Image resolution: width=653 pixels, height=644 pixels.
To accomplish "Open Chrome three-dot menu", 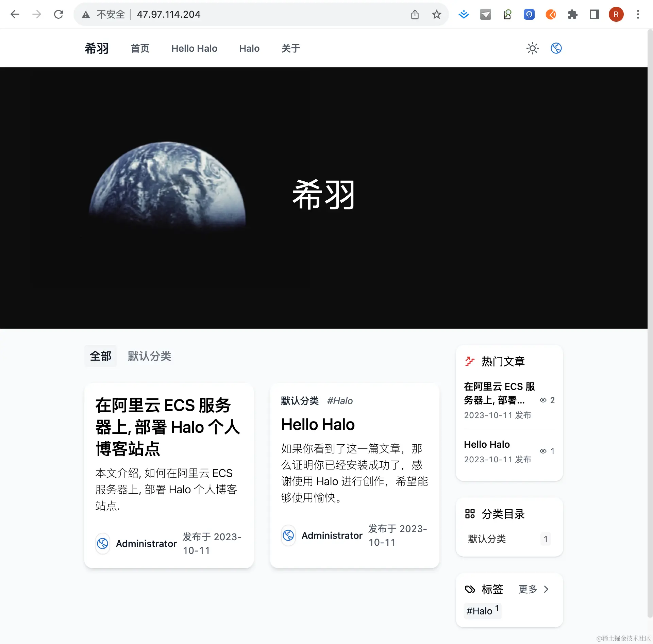I will point(638,14).
